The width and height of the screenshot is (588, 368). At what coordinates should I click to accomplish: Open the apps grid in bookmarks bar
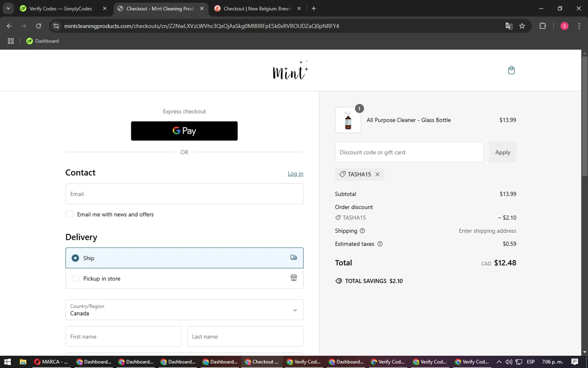(11, 41)
